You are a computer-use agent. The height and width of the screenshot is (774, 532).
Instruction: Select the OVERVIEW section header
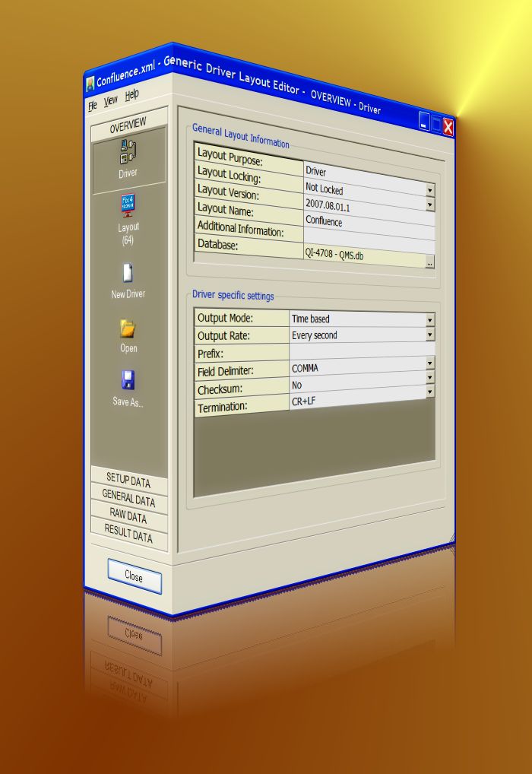click(128, 125)
